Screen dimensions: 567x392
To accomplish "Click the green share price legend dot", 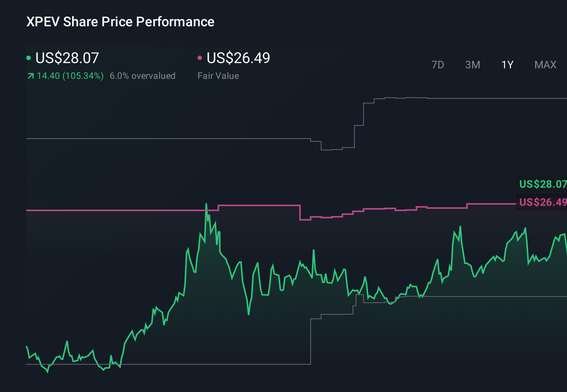I will point(29,58).
